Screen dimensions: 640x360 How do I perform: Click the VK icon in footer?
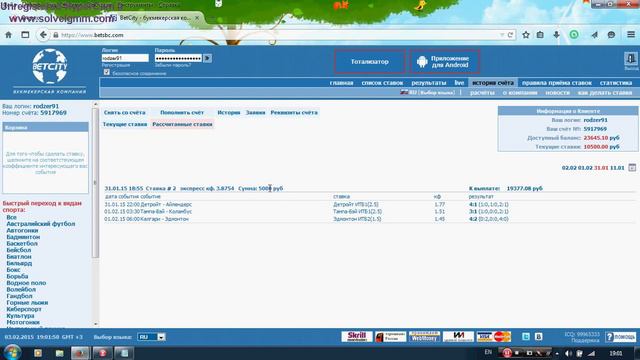coord(538,337)
